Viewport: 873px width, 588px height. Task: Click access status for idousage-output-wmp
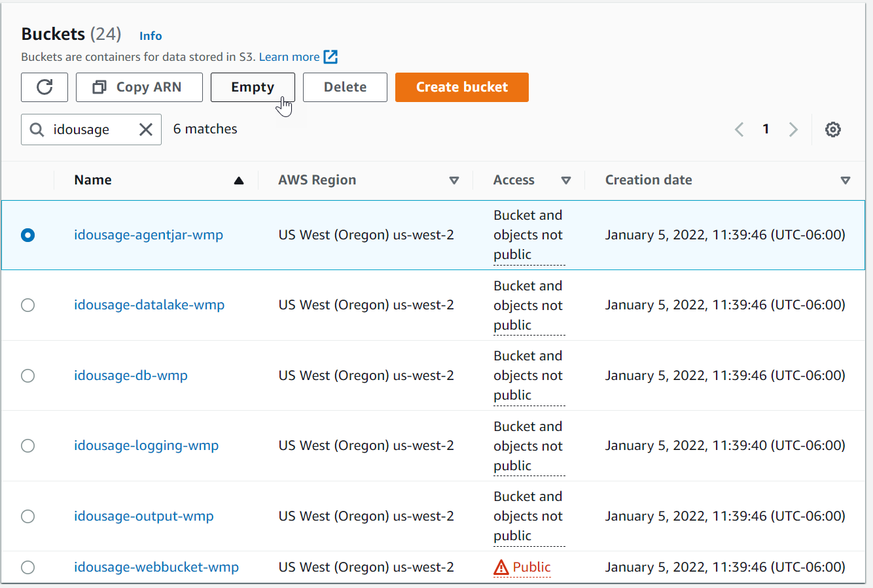pos(528,516)
